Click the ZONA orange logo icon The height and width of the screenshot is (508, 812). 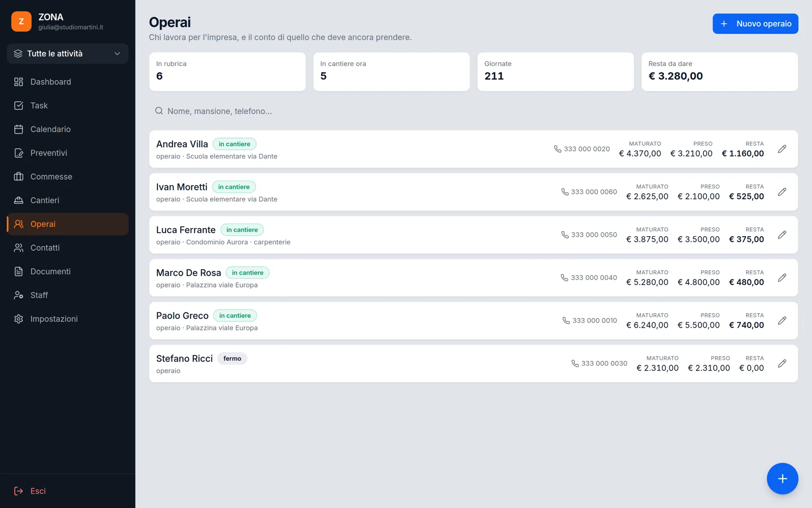tap(21, 21)
